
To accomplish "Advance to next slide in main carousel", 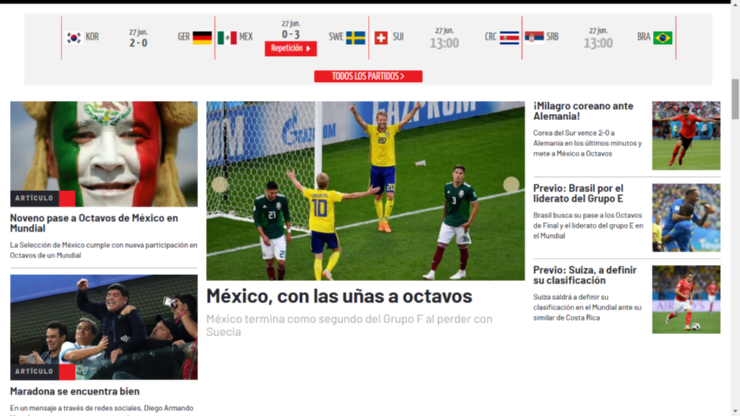I will [x=511, y=185].
